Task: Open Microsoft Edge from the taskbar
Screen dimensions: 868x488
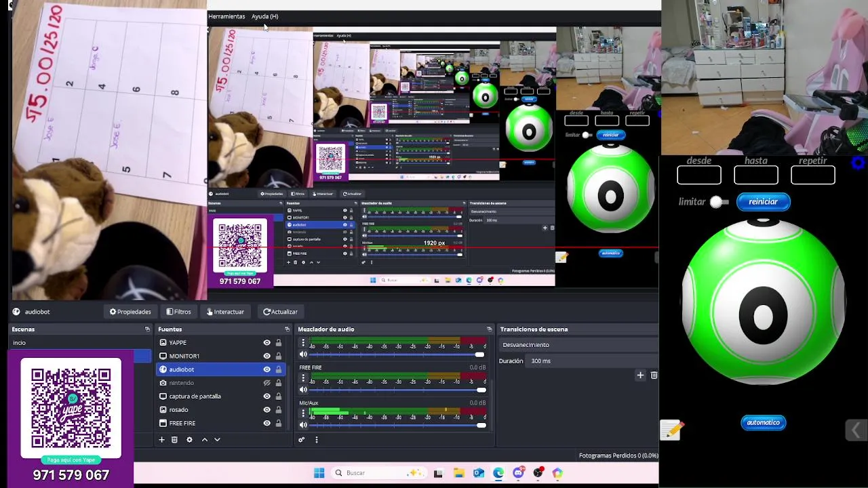Action: [498, 473]
